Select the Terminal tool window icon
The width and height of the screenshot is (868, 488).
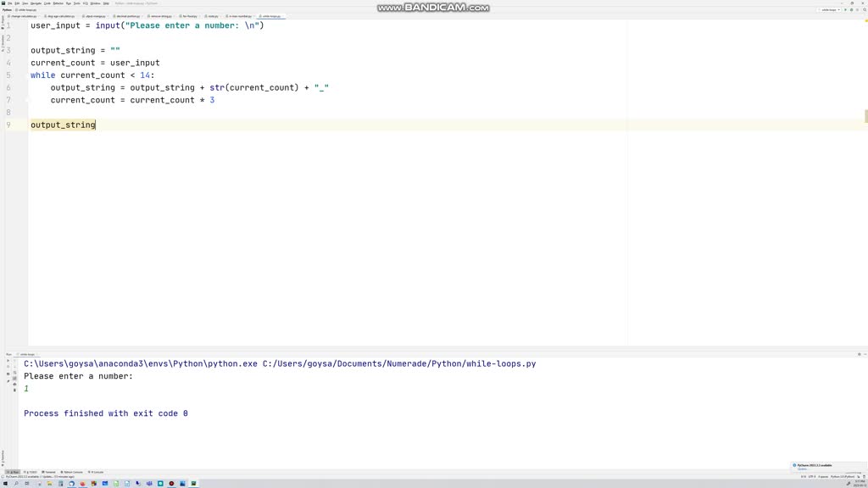click(47, 471)
